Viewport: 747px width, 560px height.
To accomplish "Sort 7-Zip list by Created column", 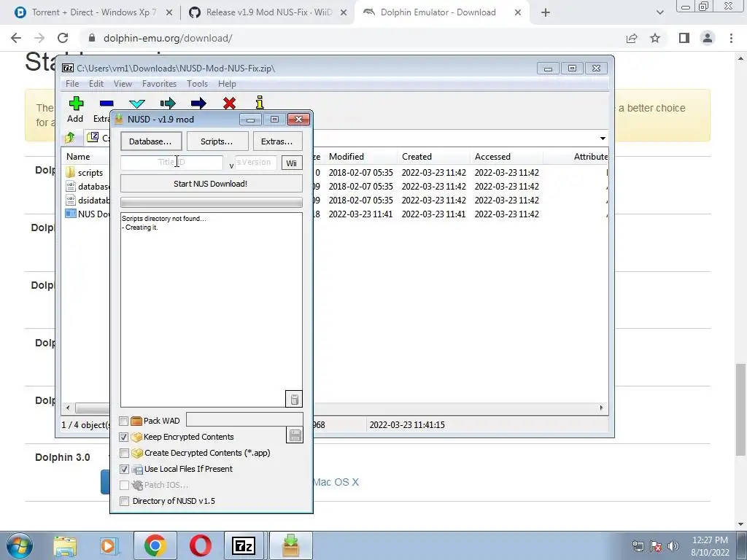I will (417, 157).
